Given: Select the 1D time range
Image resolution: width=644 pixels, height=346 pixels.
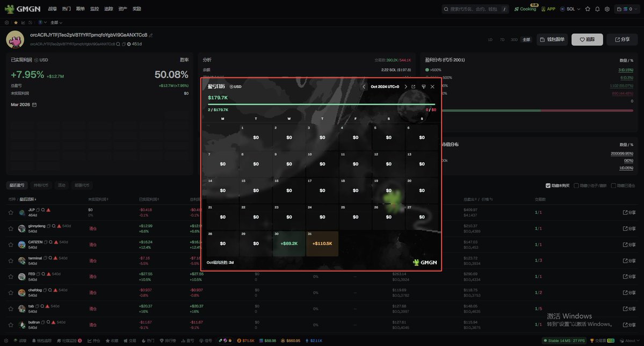Looking at the screenshot, I should click(490, 40).
